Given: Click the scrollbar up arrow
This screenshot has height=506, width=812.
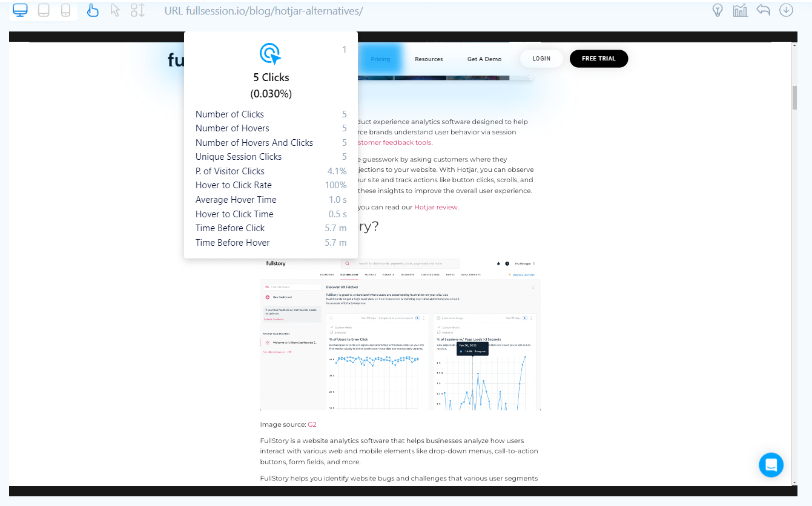Looking at the screenshot, I should (x=794, y=47).
